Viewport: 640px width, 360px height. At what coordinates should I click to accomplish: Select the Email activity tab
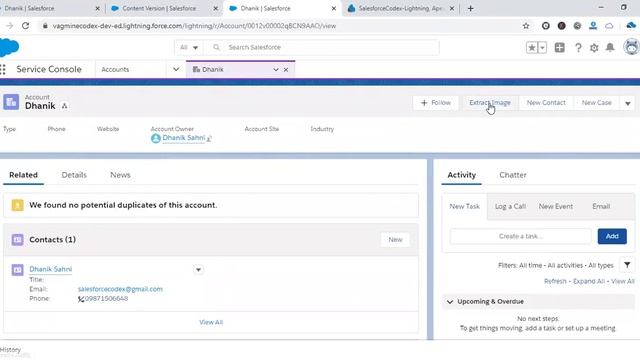[x=601, y=207]
